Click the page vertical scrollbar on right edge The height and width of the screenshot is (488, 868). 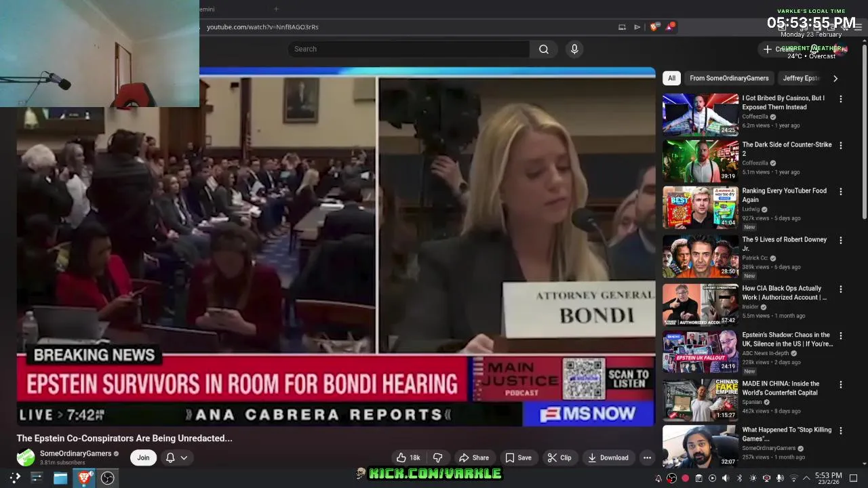[864, 132]
